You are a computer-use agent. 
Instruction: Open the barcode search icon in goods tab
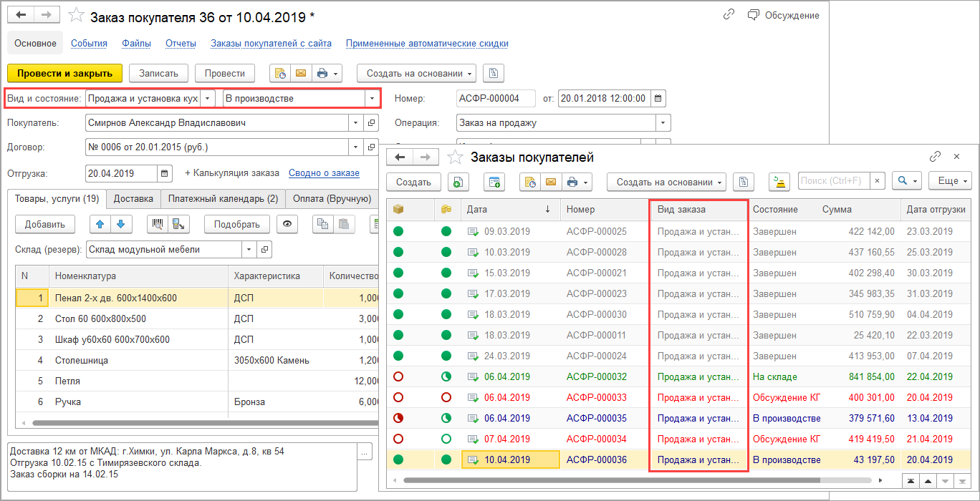[x=157, y=224]
